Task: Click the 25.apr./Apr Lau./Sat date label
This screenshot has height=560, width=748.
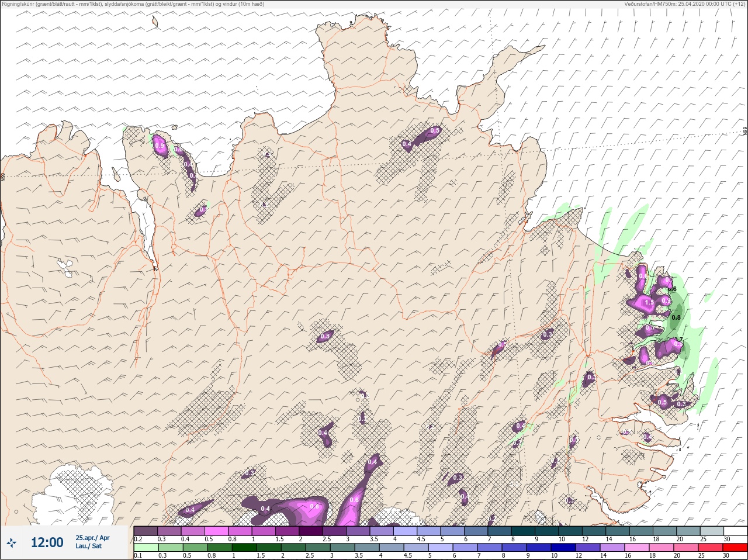Action: (x=92, y=542)
